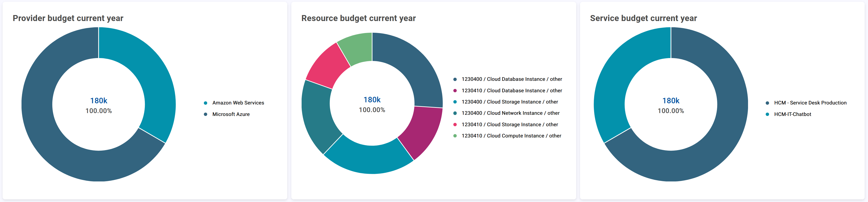Image resolution: width=868 pixels, height=202 pixels.
Task: Click the 180k total in Resource budget donut
Action: click(372, 100)
